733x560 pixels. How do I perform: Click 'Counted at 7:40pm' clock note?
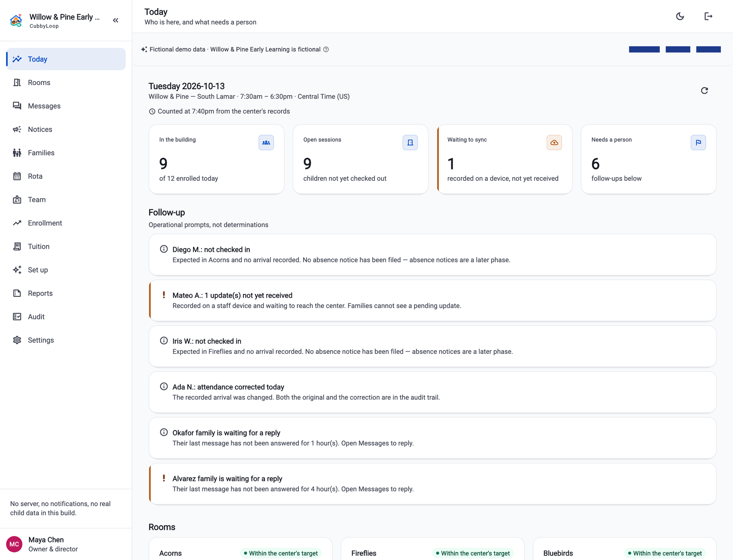click(x=219, y=111)
